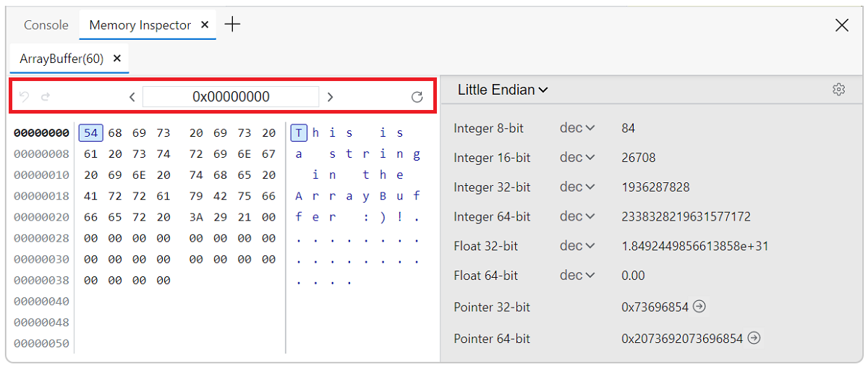868x369 pixels.
Task: Change Integer 32-bit format dropdown
Action: (x=577, y=187)
